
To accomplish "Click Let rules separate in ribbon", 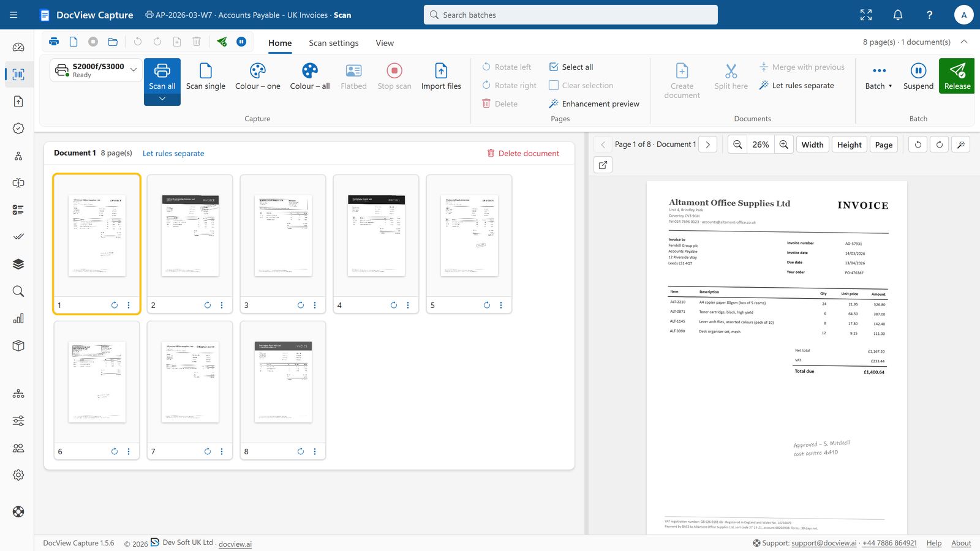I will [x=796, y=85].
